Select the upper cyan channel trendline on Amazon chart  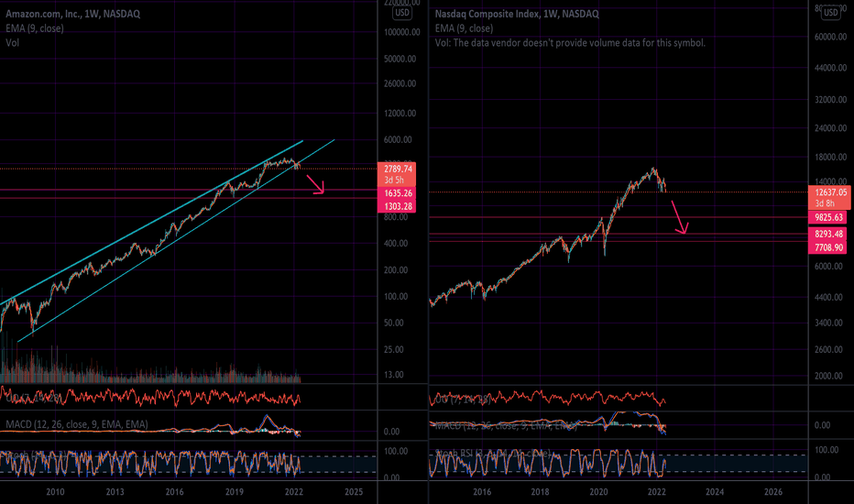(x=151, y=224)
